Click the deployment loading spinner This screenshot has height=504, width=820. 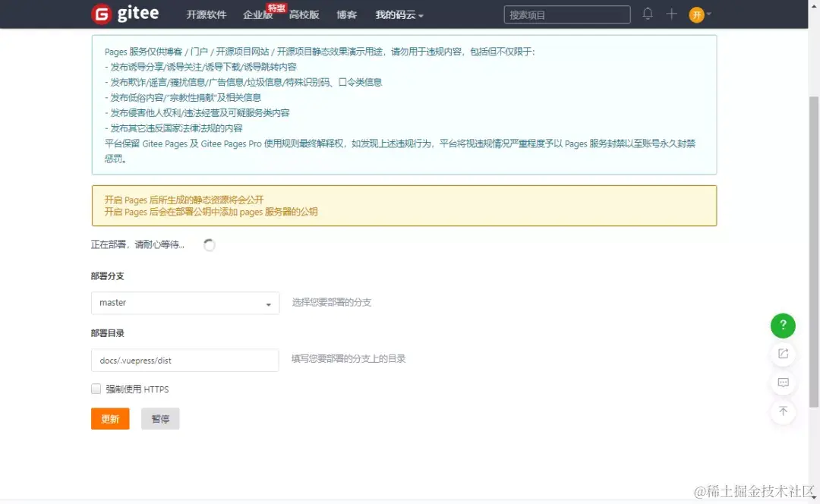click(209, 244)
